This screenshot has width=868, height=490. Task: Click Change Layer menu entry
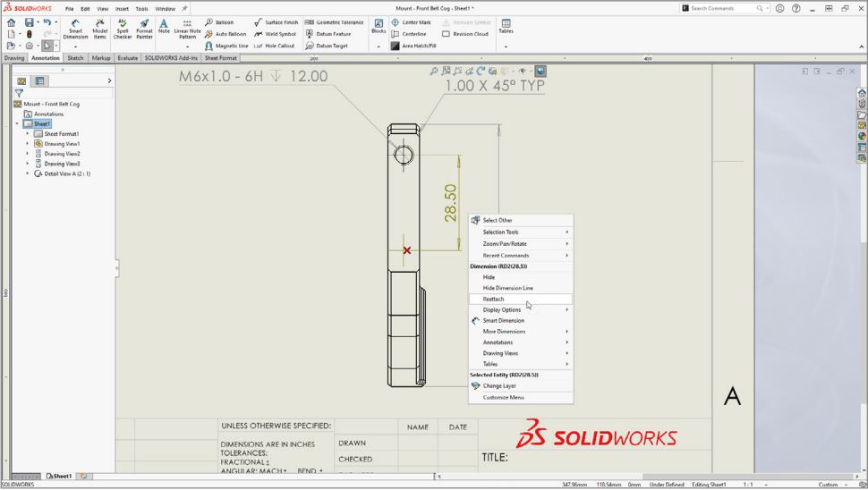pos(521,386)
